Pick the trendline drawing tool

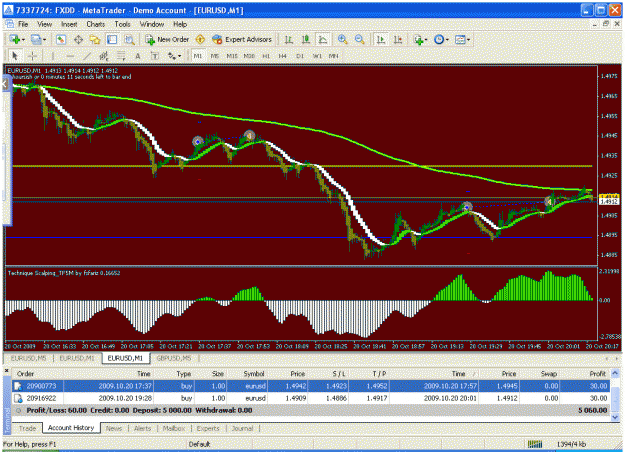pos(87,56)
